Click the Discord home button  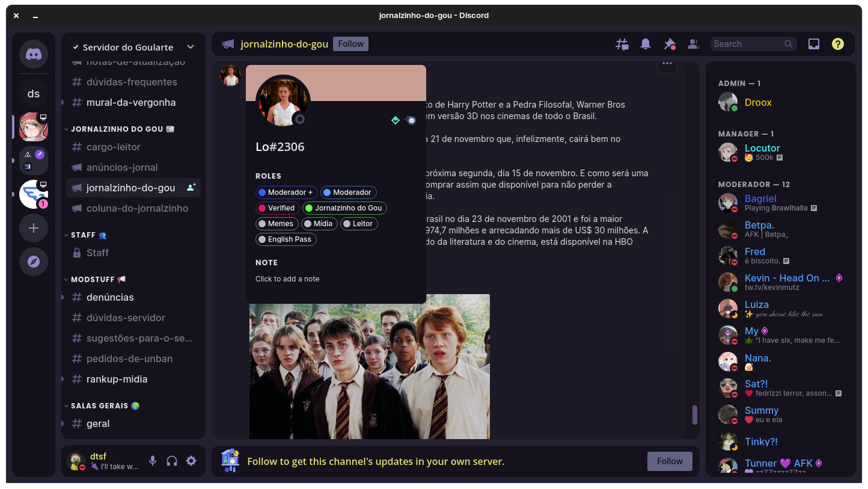coord(34,54)
